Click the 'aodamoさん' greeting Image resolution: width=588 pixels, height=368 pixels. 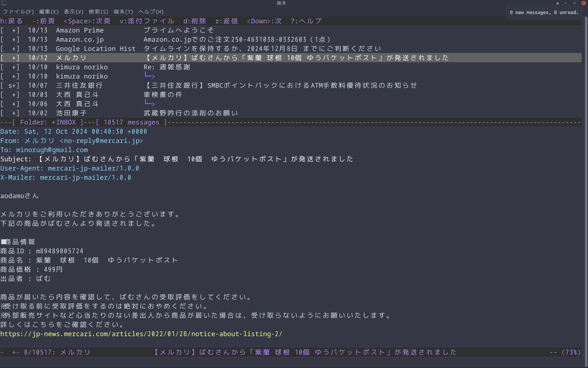(x=20, y=196)
